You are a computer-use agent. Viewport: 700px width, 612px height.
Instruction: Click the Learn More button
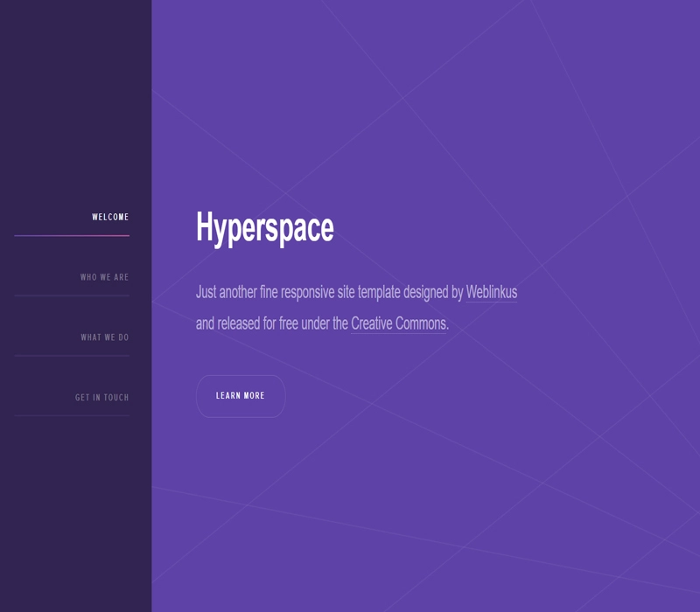[x=241, y=395]
